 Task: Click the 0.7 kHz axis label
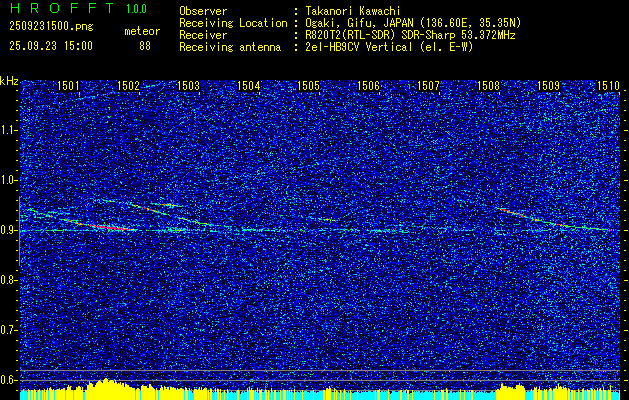[8, 330]
